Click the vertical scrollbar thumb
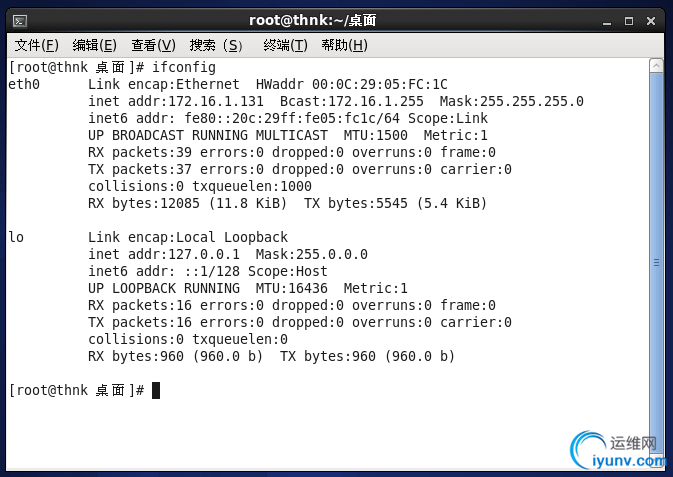The width and height of the screenshot is (673, 477). [x=655, y=260]
